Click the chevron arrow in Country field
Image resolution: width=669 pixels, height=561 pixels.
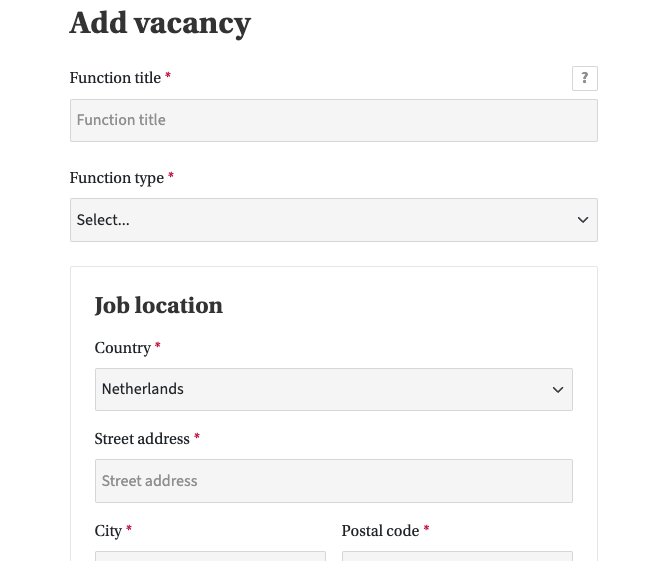[558, 390]
